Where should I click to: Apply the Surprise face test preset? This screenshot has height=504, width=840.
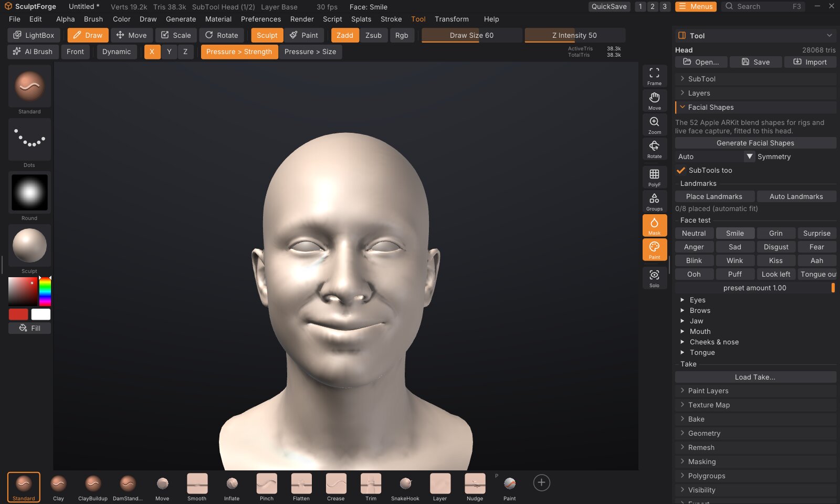tap(817, 233)
